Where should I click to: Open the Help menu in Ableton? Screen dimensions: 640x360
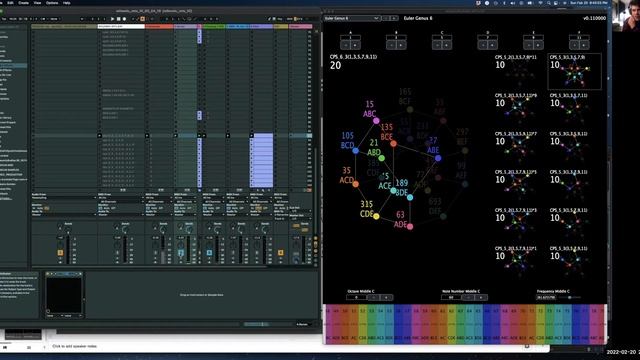pyautogui.click(x=67, y=3)
